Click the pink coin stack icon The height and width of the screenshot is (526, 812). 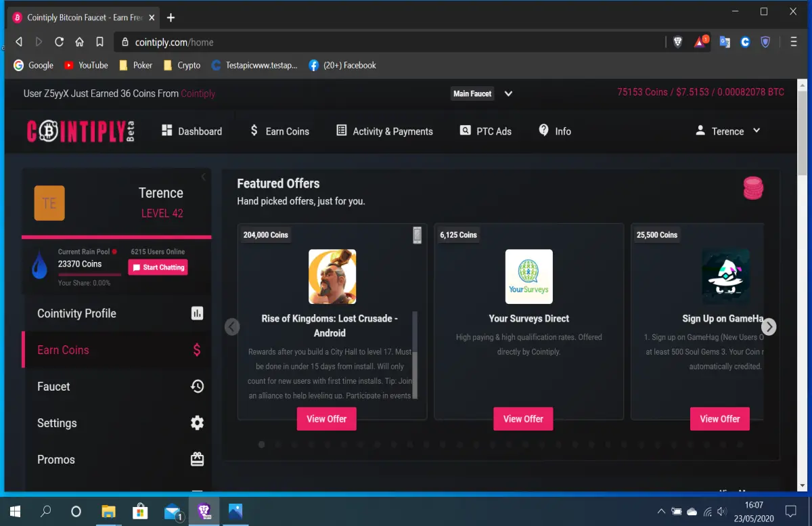pyautogui.click(x=753, y=188)
